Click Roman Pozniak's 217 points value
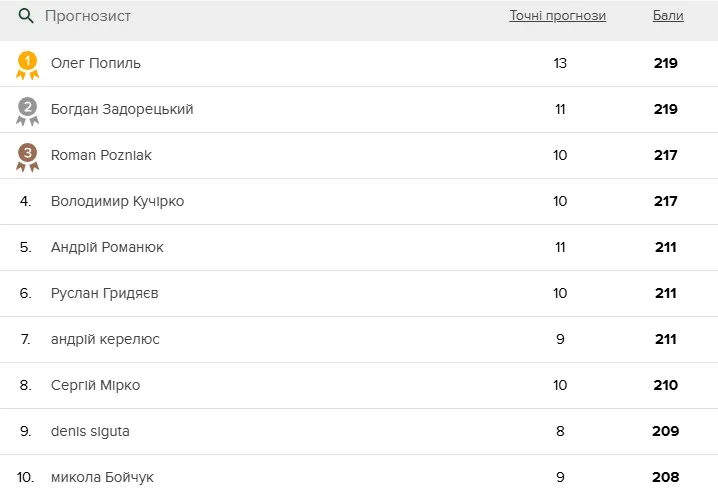 666,155
